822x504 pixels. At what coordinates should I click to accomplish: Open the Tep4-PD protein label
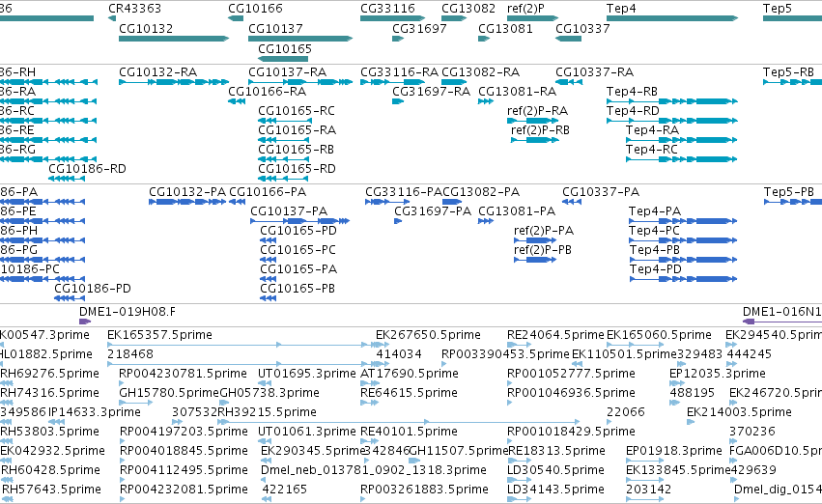point(655,269)
